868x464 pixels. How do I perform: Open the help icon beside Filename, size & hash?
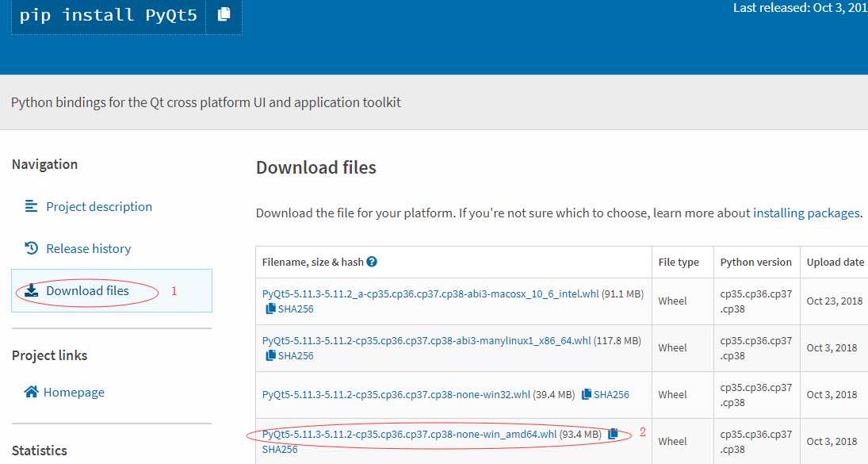[x=372, y=262]
